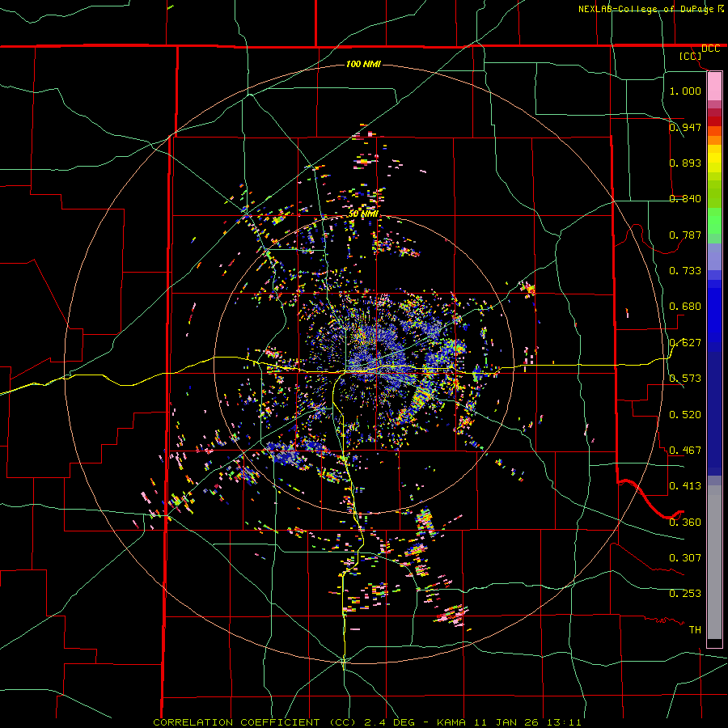Pick the gray segment of color bar
The height and width of the screenshot is (728, 728).
tap(714, 562)
